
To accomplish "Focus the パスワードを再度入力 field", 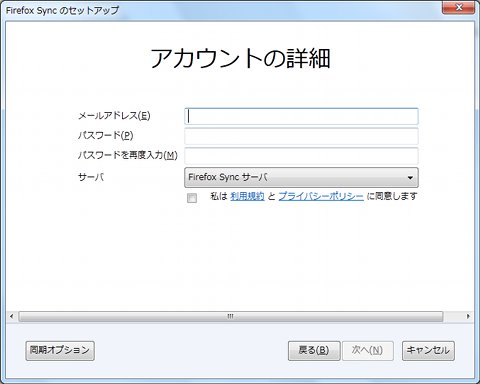I will tap(301, 156).
